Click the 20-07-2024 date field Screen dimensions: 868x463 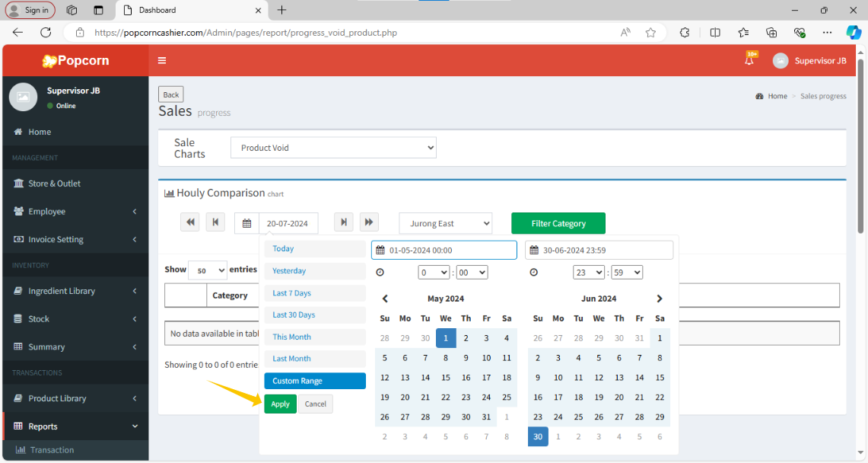pyautogui.click(x=288, y=223)
